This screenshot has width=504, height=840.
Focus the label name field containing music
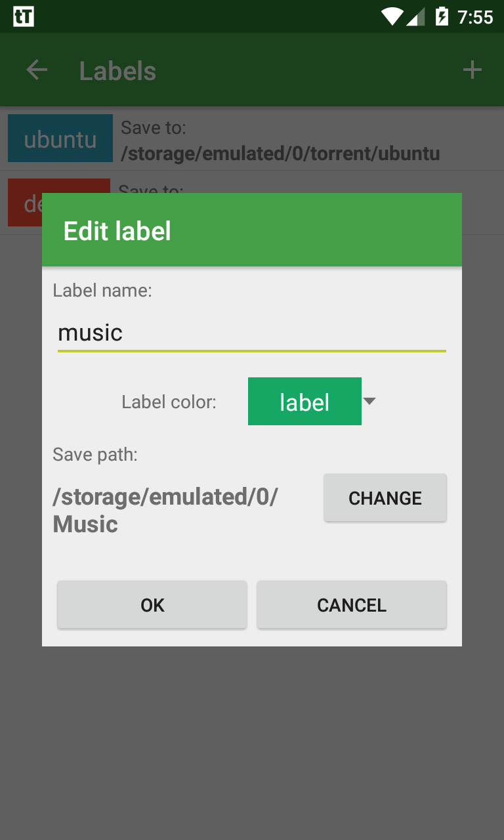pos(252,333)
